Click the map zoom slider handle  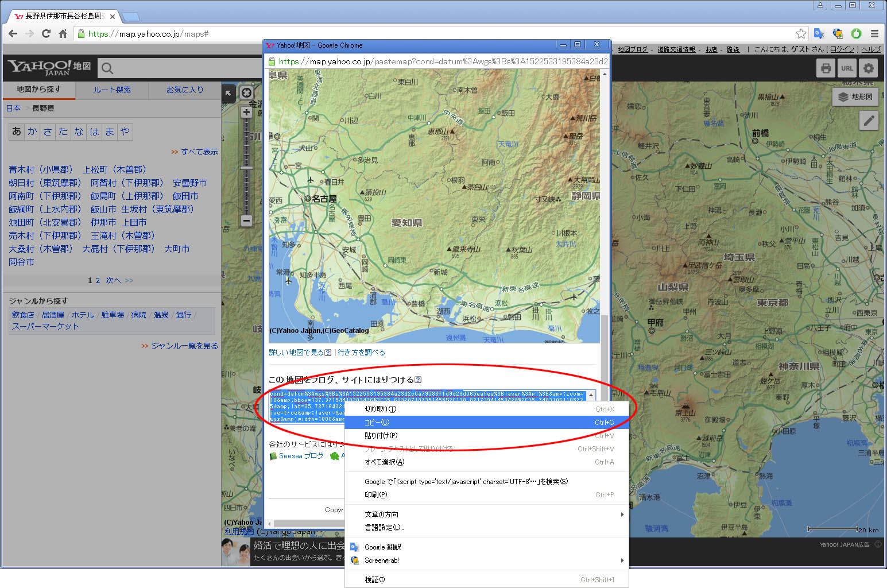click(x=246, y=168)
